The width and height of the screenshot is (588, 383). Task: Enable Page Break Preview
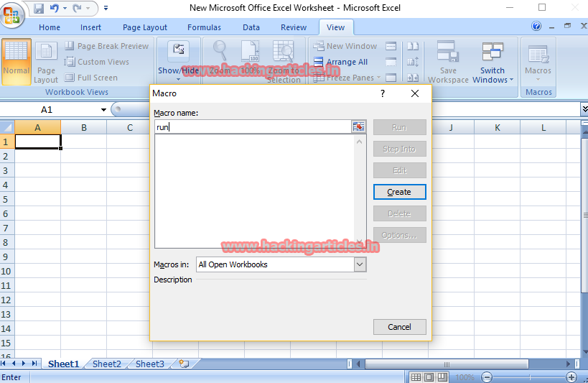click(106, 46)
